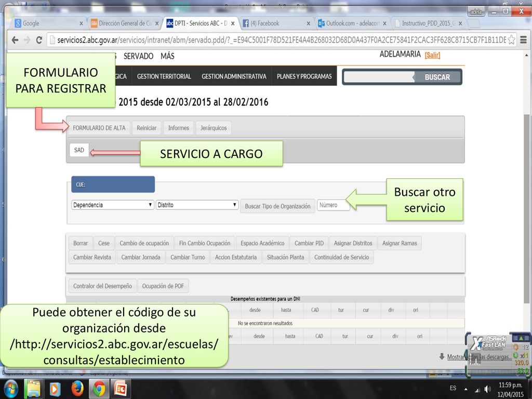Open GESTION ADMINISTRATIVA menu

[234, 76]
